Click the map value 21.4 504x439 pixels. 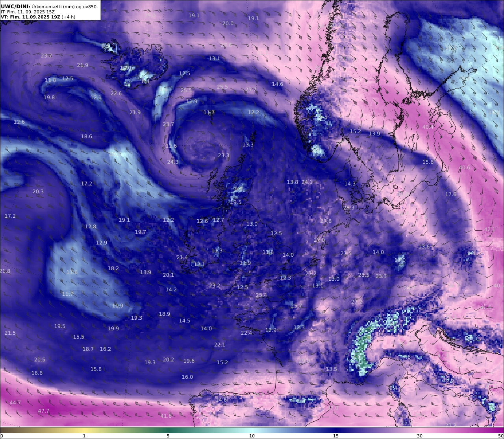pyautogui.click(x=182, y=257)
